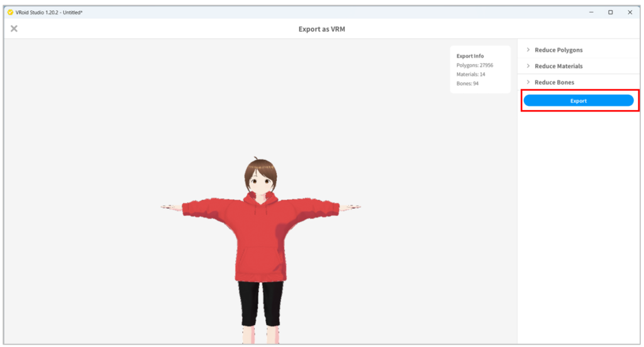644x347 pixels.
Task: Click the VRoid Studio app icon
Action: pyautogui.click(x=10, y=12)
